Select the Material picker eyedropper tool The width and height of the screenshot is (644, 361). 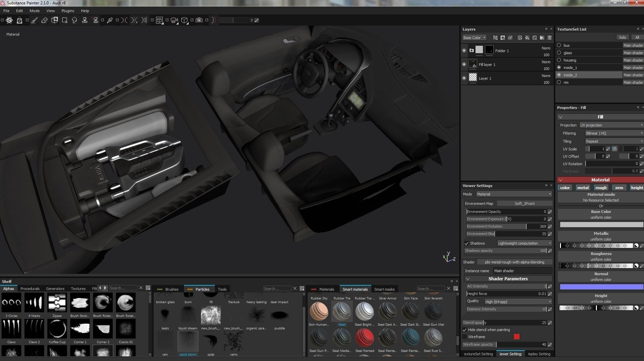coord(110,20)
